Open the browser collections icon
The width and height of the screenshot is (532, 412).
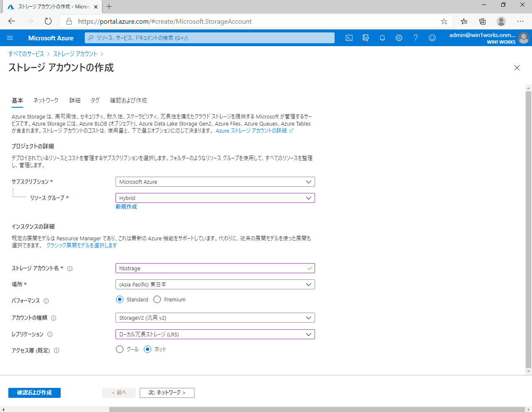coord(483,21)
